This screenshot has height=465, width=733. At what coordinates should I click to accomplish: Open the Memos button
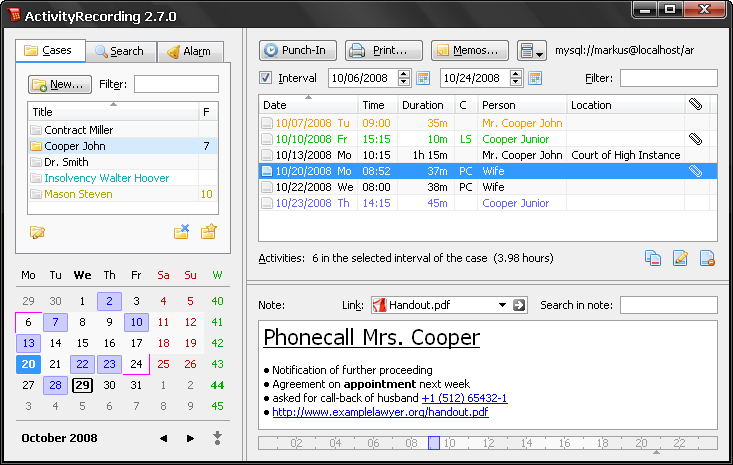coord(469,50)
